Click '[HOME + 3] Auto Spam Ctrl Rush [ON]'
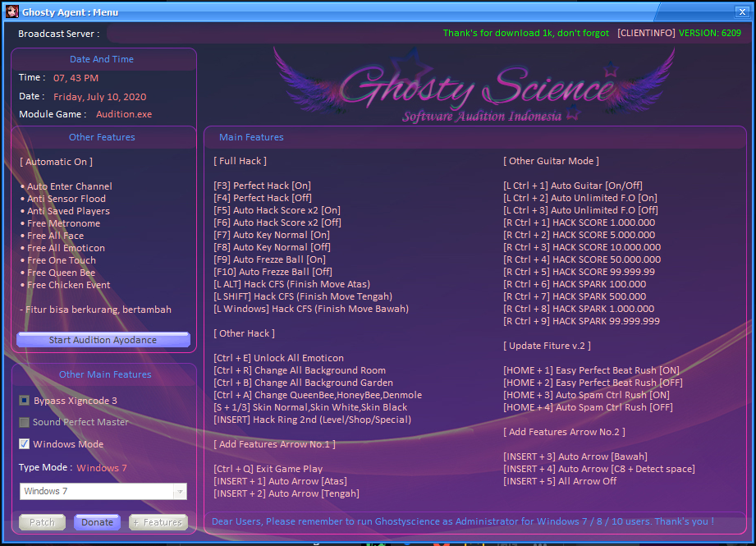Screen dimensions: 756x546 (x=586, y=395)
